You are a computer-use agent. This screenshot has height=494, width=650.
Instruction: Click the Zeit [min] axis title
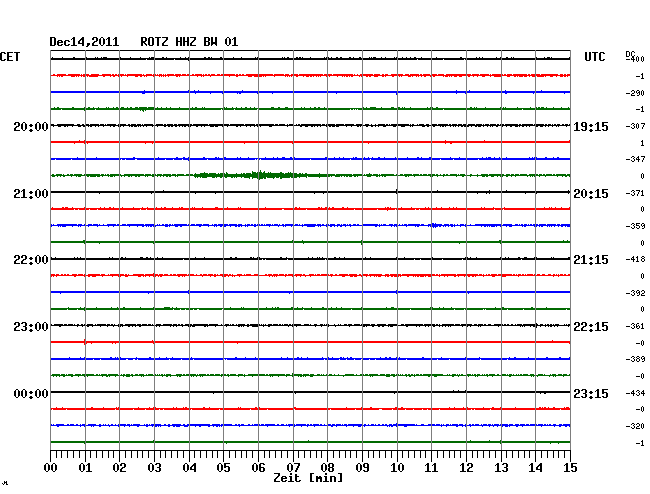(x=308, y=478)
